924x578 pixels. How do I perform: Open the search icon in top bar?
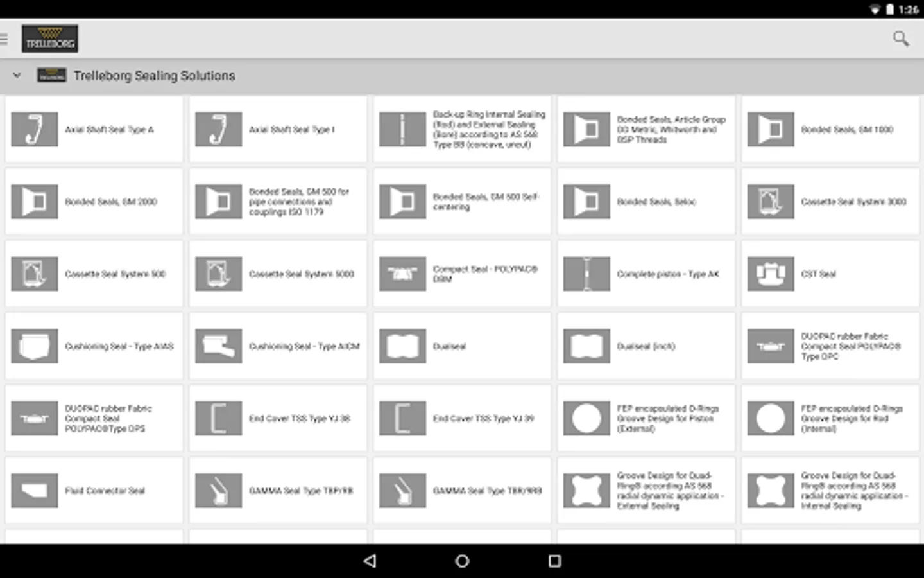click(901, 39)
